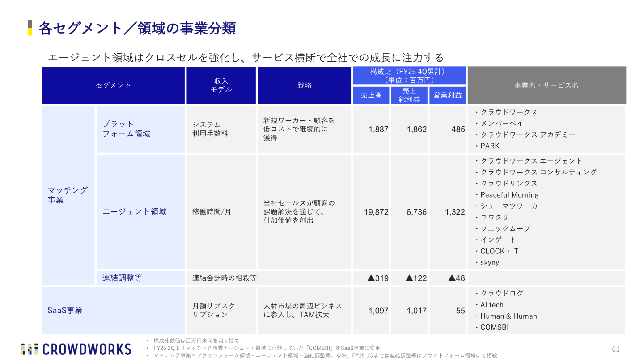Click the service name ユウクリ
The image size is (644, 362).
[494, 217]
